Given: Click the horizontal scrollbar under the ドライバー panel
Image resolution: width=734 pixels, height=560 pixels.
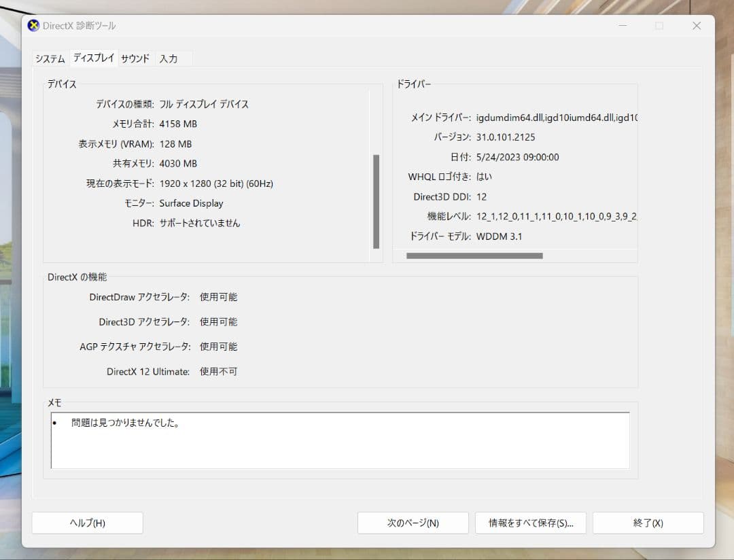Looking at the screenshot, I should point(474,256).
